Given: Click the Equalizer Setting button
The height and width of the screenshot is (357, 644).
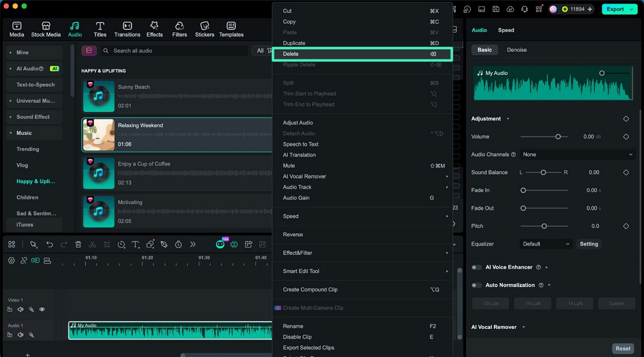Looking at the screenshot, I should click(589, 244).
